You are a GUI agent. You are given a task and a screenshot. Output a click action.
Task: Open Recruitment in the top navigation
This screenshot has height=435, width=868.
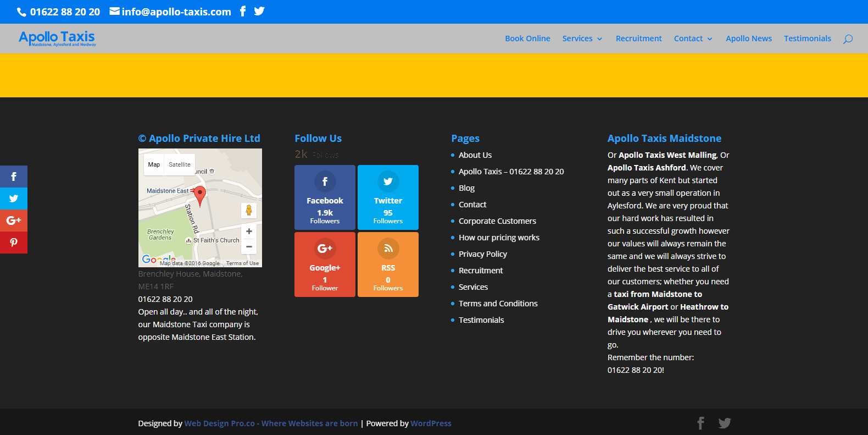(x=639, y=38)
